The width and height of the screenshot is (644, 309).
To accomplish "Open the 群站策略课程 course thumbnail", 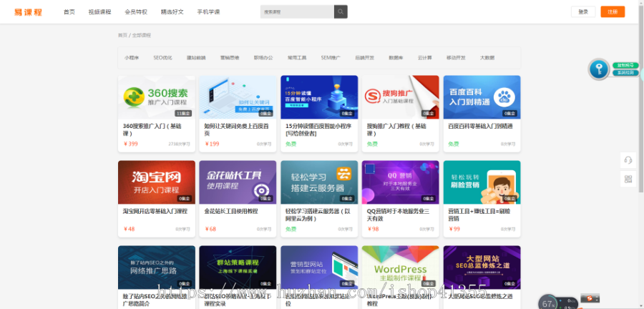I will [x=238, y=268].
